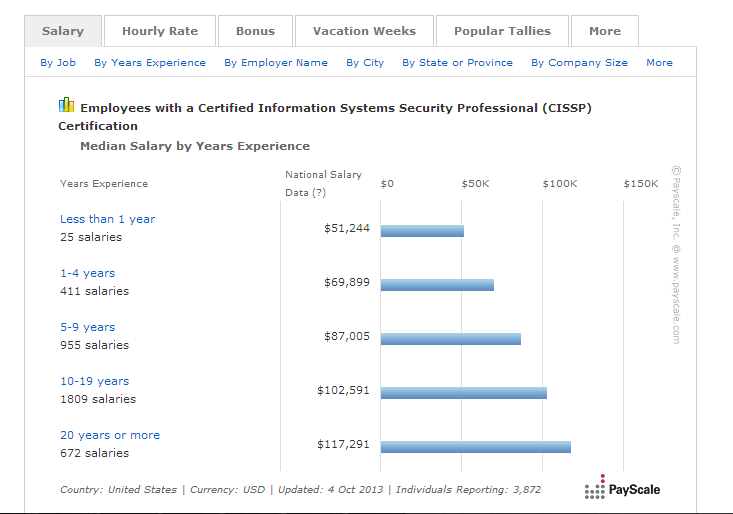Switch to the Hourly Rate tab

[x=160, y=31]
